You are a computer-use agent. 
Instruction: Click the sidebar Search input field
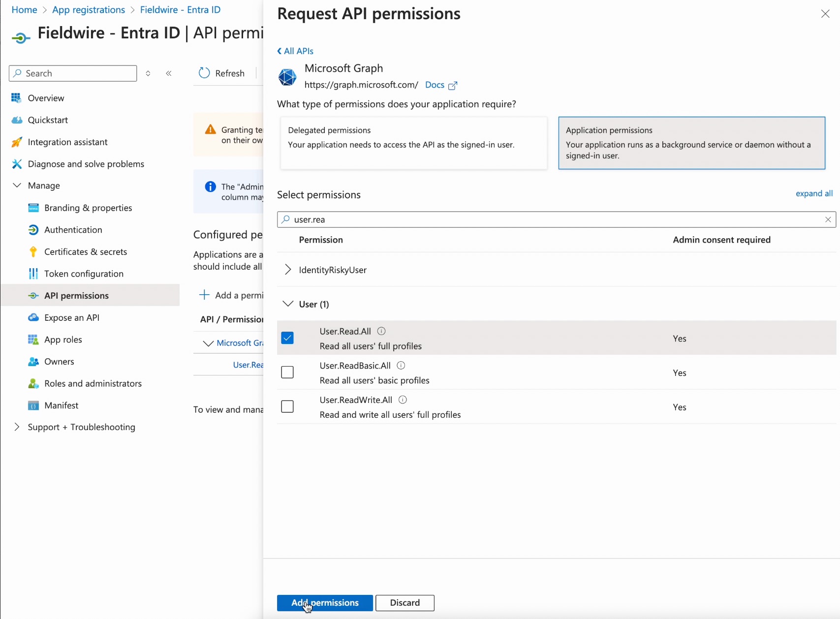pos(73,73)
